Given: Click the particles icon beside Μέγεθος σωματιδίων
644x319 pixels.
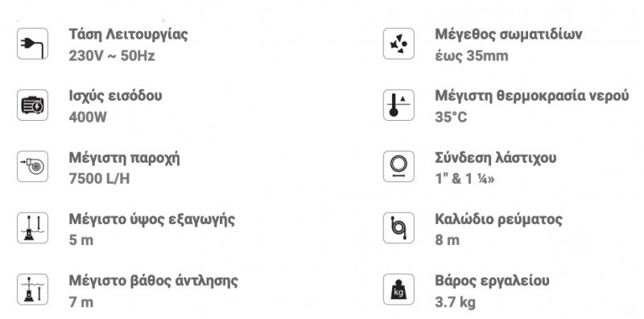Looking at the screenshot, I should tap(398, 43).
